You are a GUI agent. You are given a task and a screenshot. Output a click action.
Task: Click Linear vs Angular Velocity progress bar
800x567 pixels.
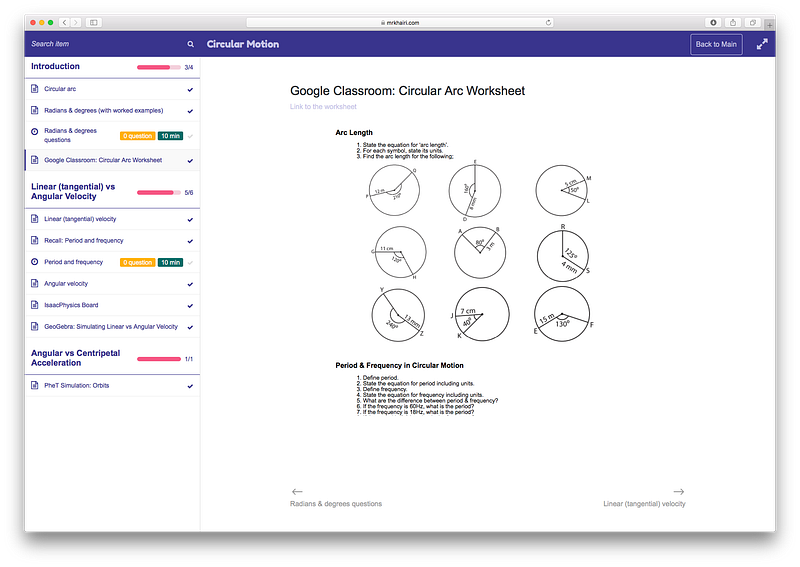(x=159, y=192)
